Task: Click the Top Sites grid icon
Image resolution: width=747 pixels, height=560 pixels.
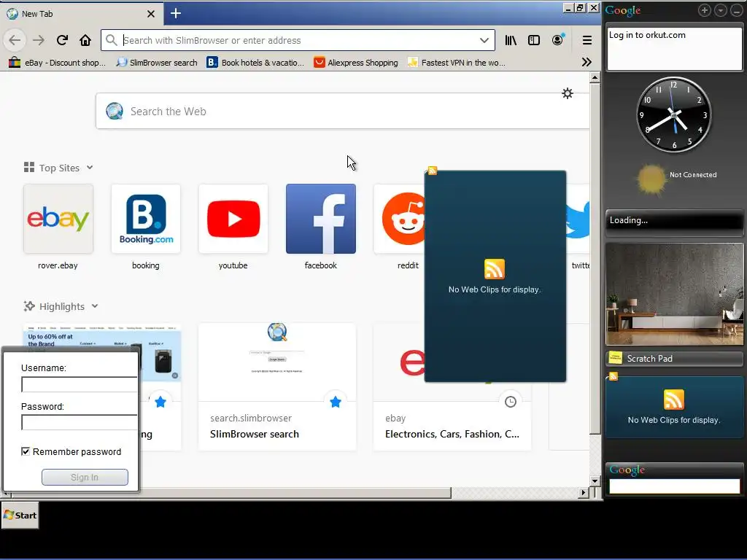Action: click(x=29, y=167)
